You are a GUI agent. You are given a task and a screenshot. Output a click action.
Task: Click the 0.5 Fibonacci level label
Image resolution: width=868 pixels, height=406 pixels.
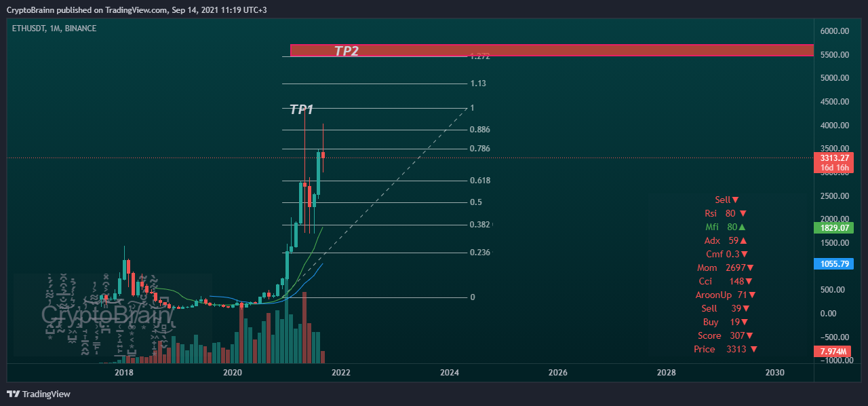click(476, 202)
